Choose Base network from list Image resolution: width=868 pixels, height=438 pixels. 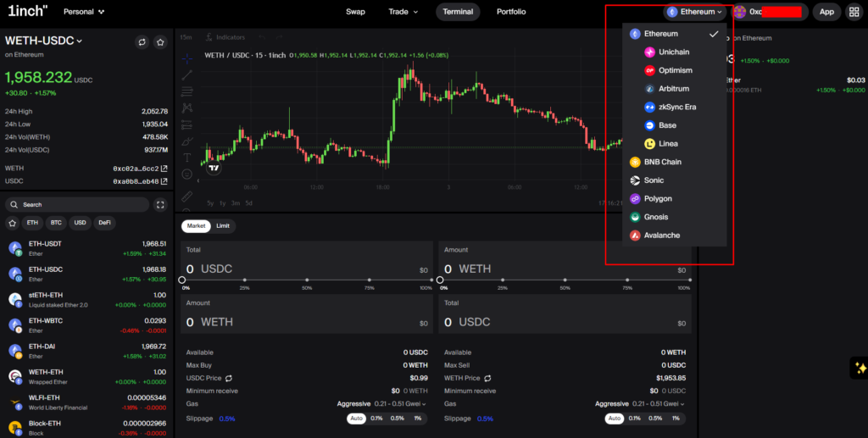point(674,125)
